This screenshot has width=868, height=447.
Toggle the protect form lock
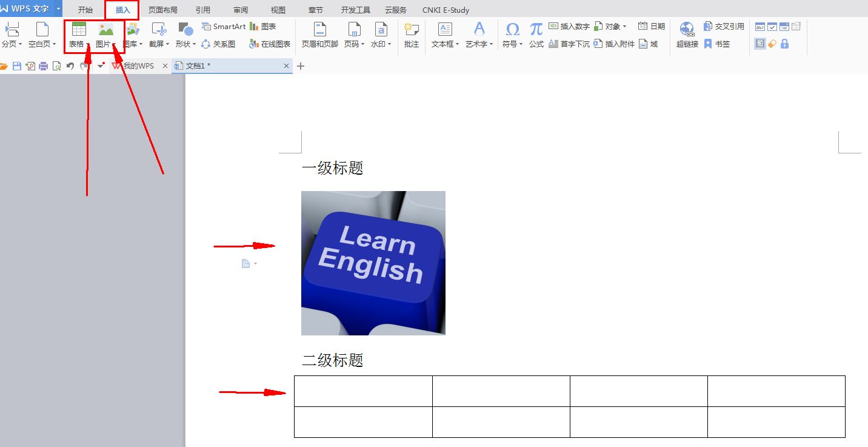784,44
